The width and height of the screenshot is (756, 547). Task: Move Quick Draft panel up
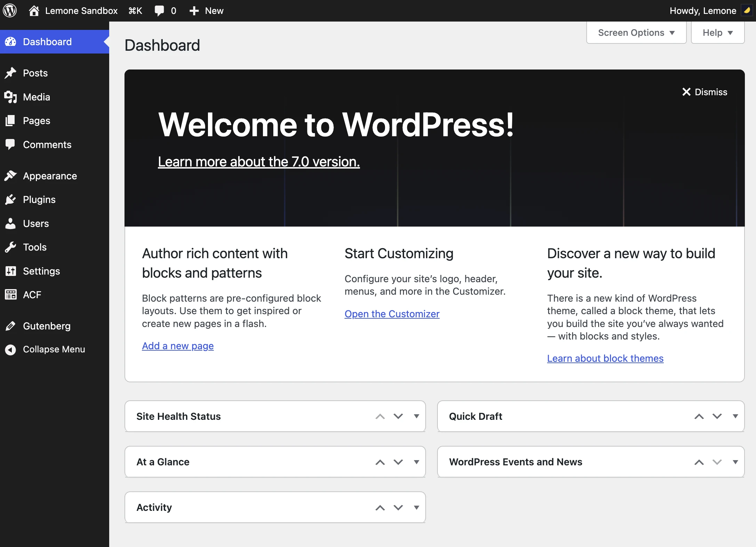[699, 416]
